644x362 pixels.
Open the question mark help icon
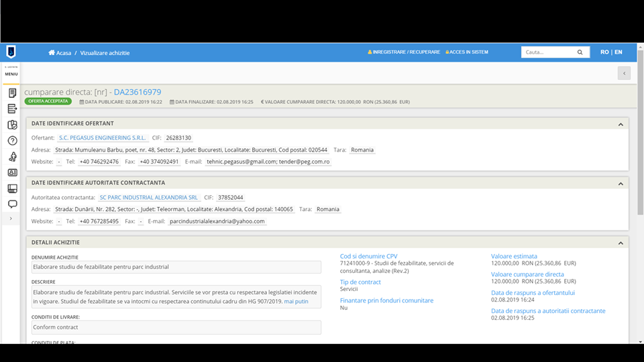[12, 141]
